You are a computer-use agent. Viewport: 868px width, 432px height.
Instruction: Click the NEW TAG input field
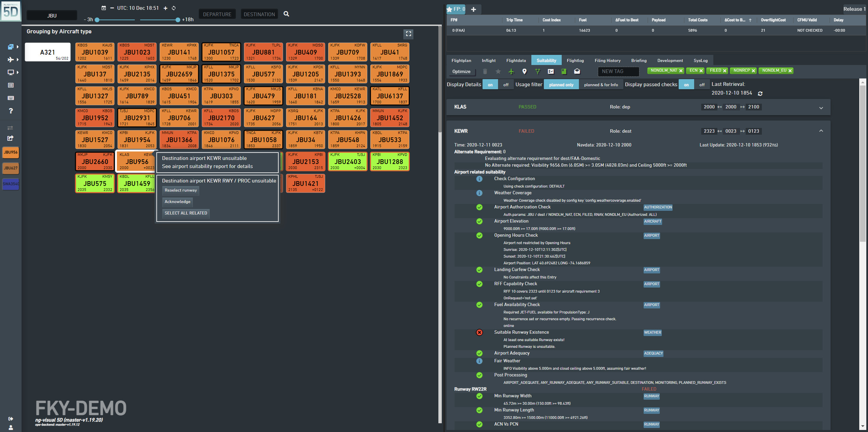click(x=618, y=71)
